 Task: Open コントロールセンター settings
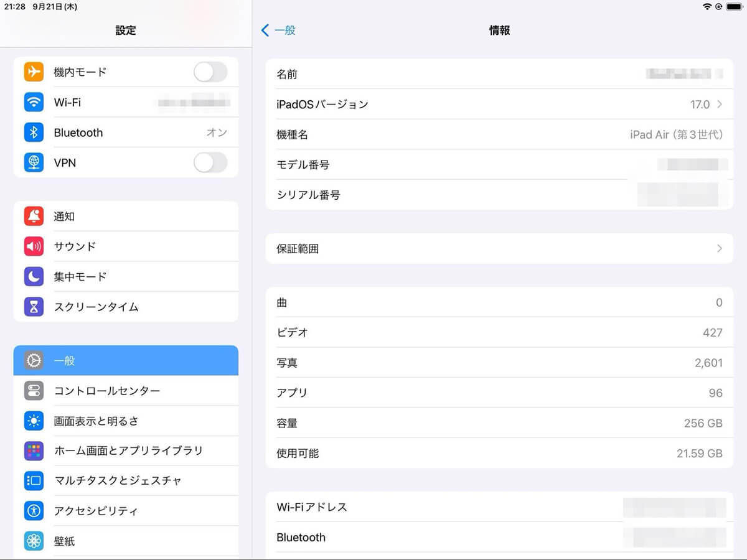(126, 391)
